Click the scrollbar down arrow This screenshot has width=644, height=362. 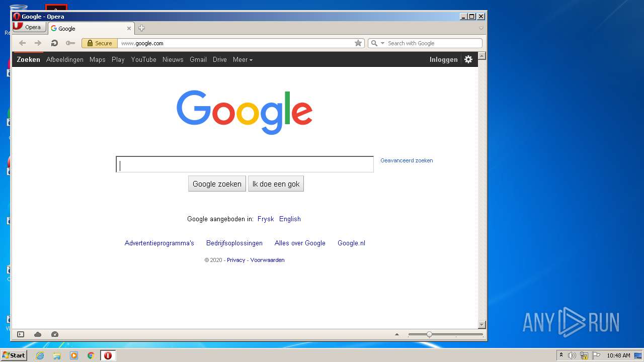click(482, 325)
